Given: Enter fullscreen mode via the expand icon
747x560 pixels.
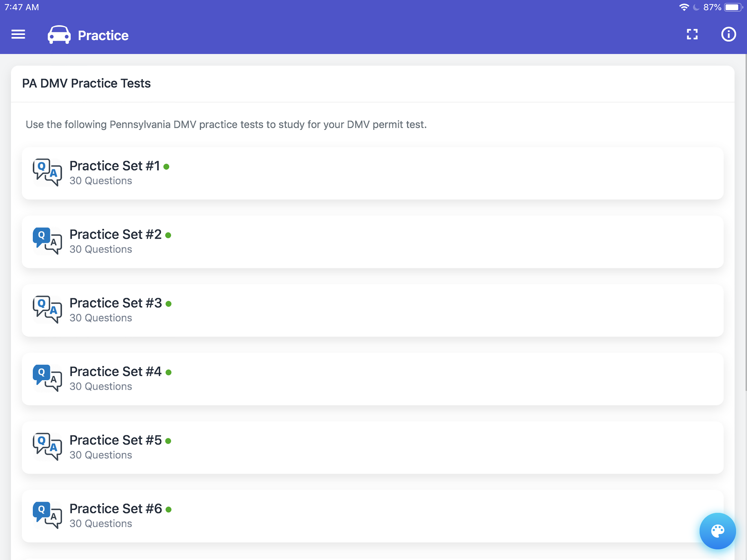Looking at the screenshot, I should [693, 34].
